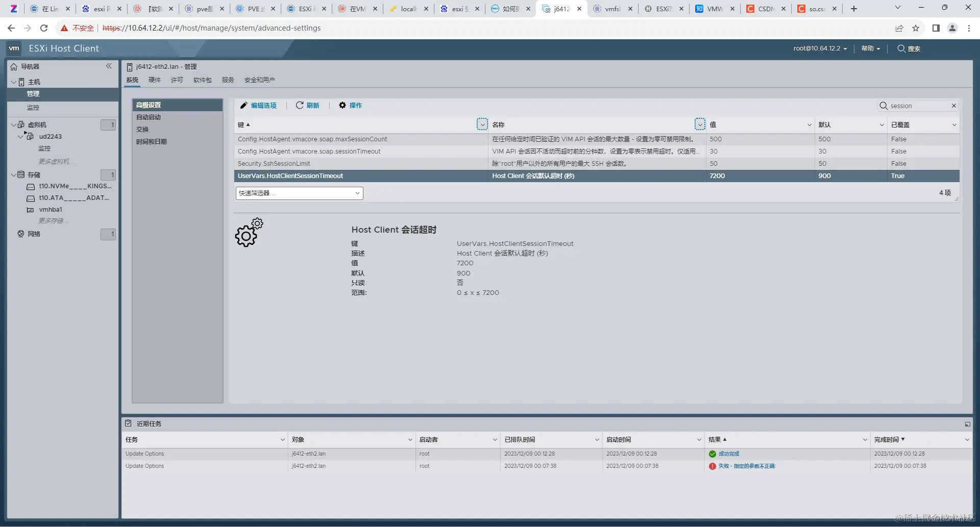980x527 pixels.
Task: Click the 刷新 button label
Action: point(313,106)
